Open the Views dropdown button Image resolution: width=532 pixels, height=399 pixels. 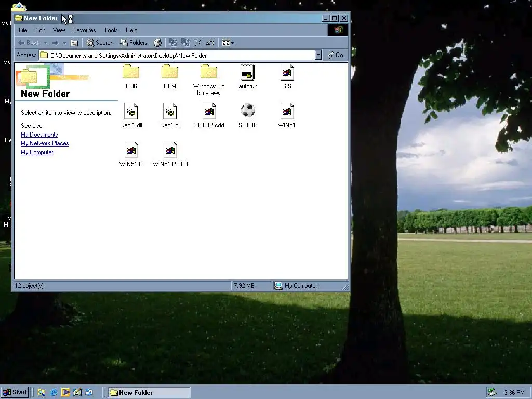[228, 43]
